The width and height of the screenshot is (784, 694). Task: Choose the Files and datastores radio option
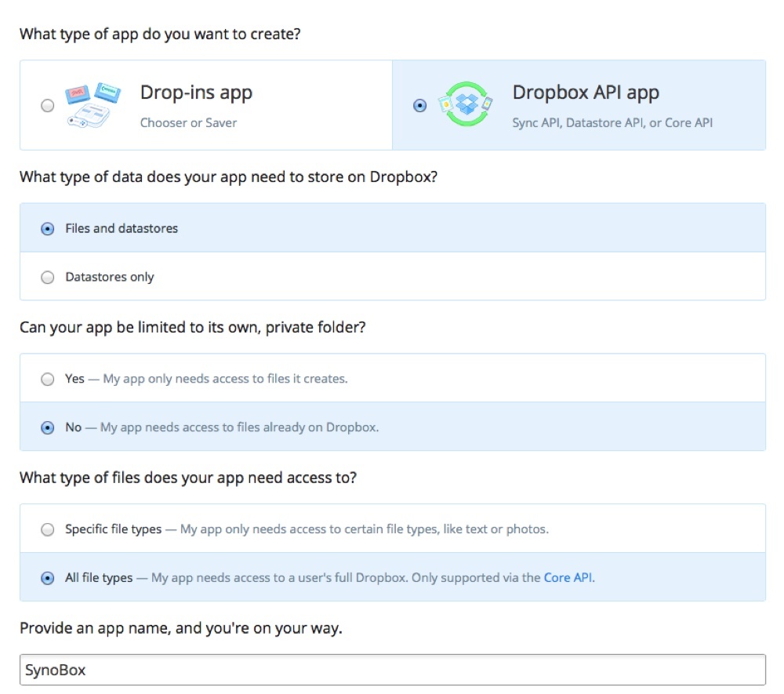click(x=48, y=228)
